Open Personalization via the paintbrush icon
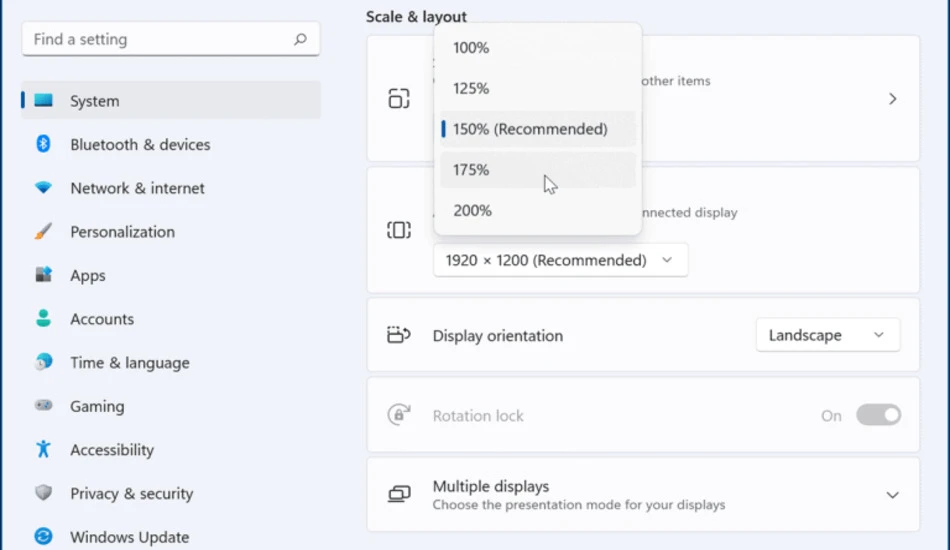 tap(43, 231)
